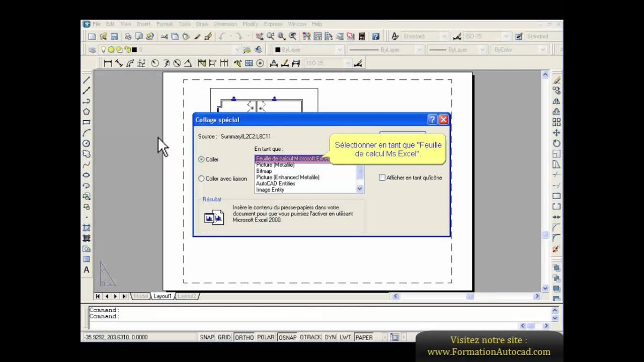Click the Plot printer icon
Screen dimensions: 644x362
click(x=128, y=36)
